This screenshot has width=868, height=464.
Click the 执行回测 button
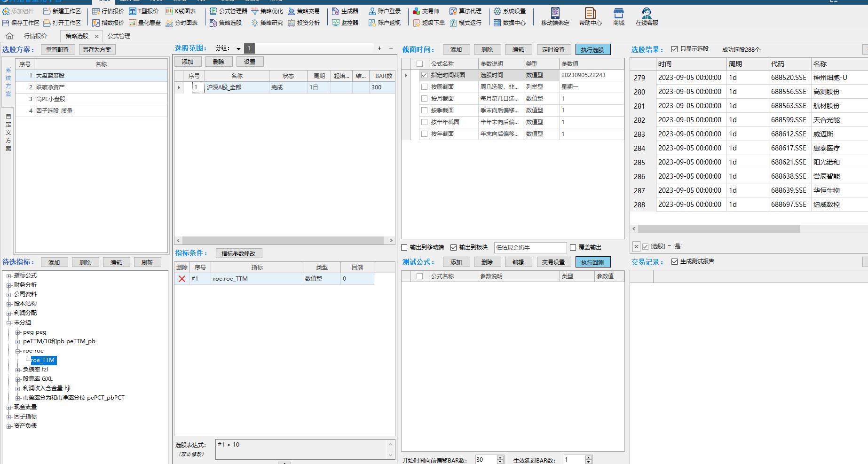(x=592, y=262)
